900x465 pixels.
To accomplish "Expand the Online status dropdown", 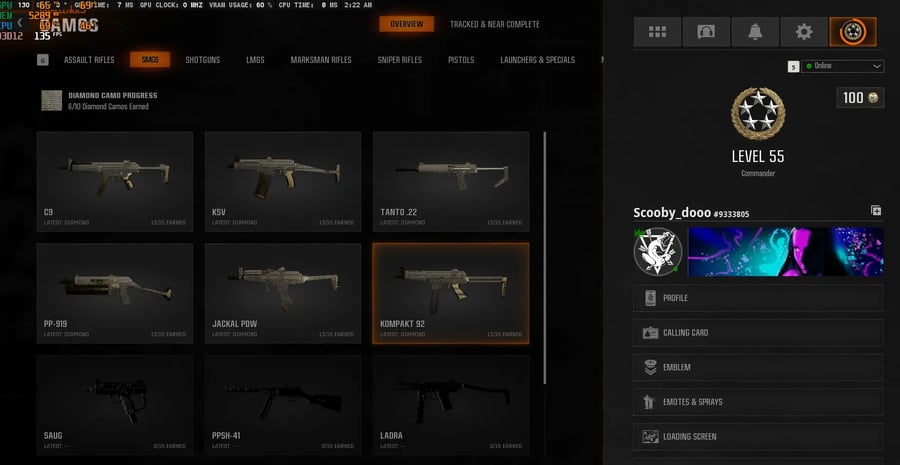I will tap(842, 66).
